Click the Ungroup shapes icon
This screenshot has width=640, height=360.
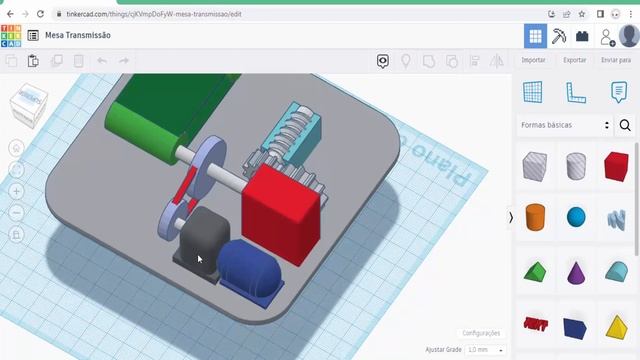(452, 62)
